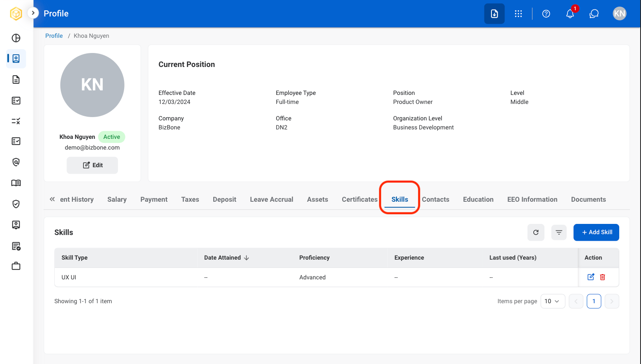Switch to the Employment History tab

pos(77,199)
